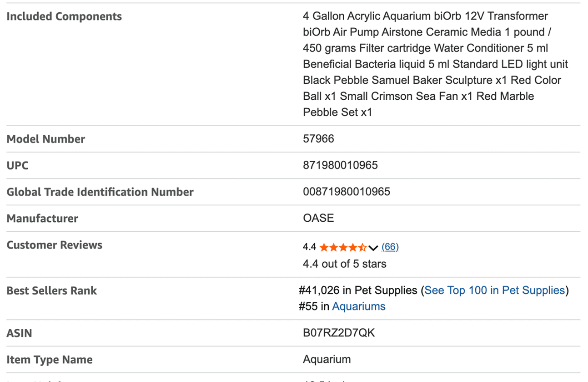This screenshot has height=382, width=588.
Task: Open See Top 100 in Pet Supplies
Action: point(495,290)
